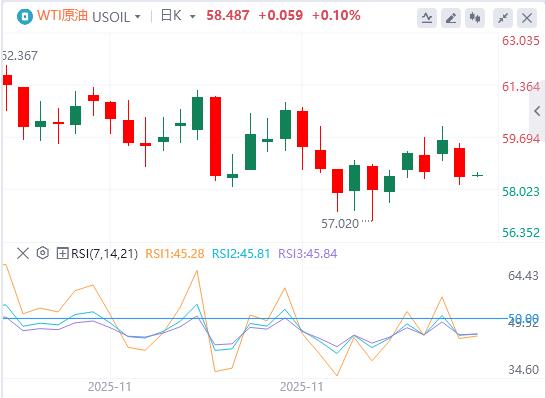The width and height of the screenshot is (545, 398).
Task: Open the indicator line chart icon
Action: coord(427,17)
